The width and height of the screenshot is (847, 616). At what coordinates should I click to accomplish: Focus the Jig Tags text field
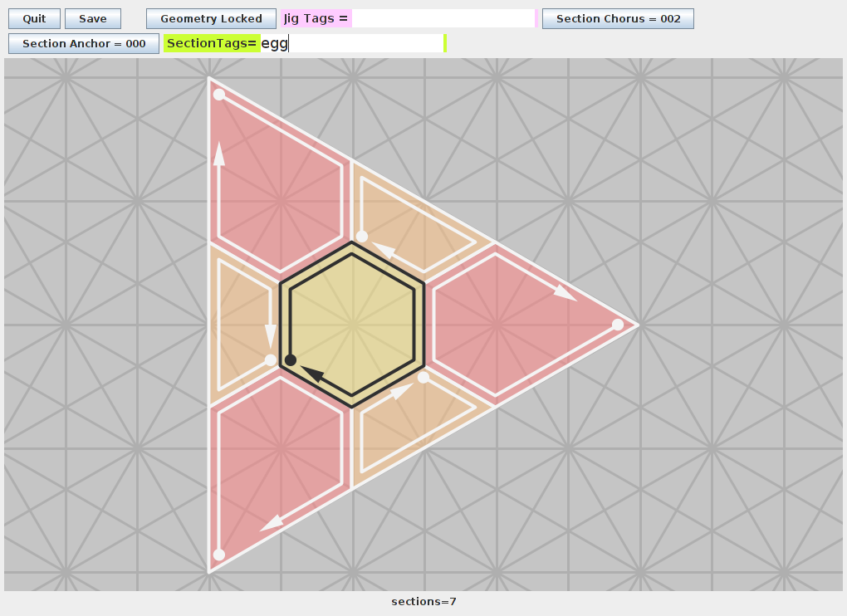coord(443,19)
